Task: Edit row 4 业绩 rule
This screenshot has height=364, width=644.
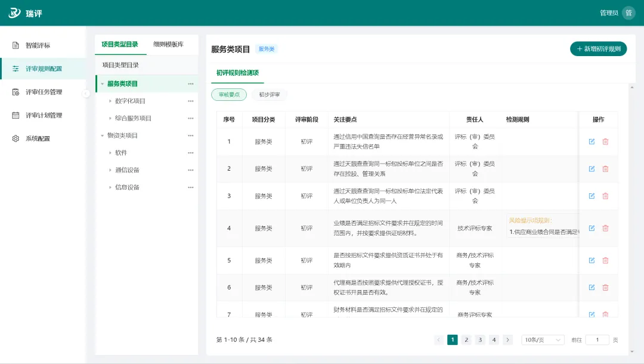Action: [592, 228]
